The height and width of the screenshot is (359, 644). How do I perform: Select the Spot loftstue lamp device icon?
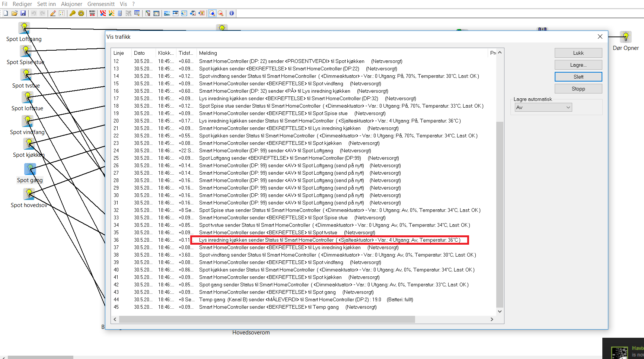28,97
